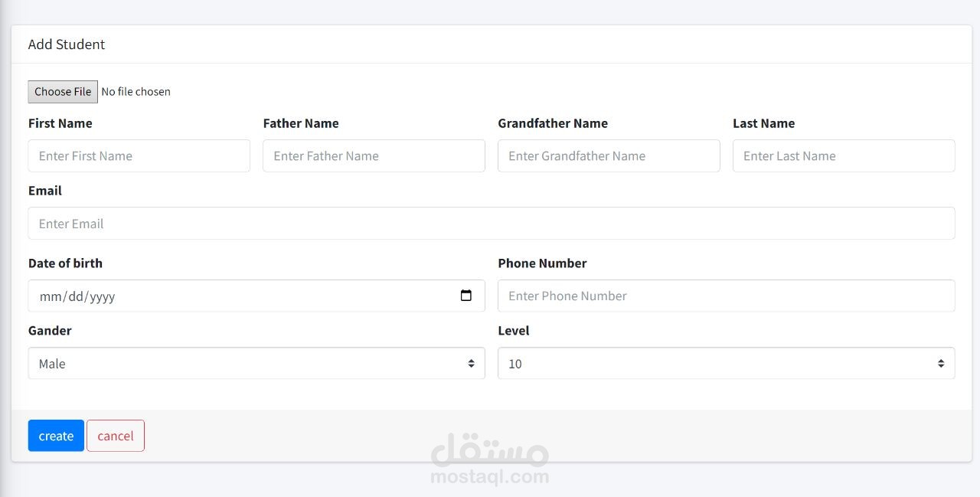Click the Choose File button
This screenshot has height=497, width=980.
63,92
